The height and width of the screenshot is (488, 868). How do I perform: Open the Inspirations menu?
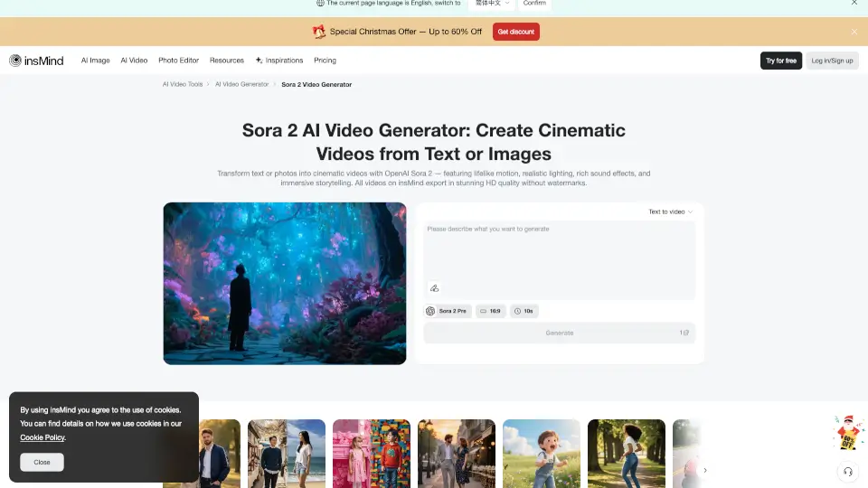pos(279,61)
